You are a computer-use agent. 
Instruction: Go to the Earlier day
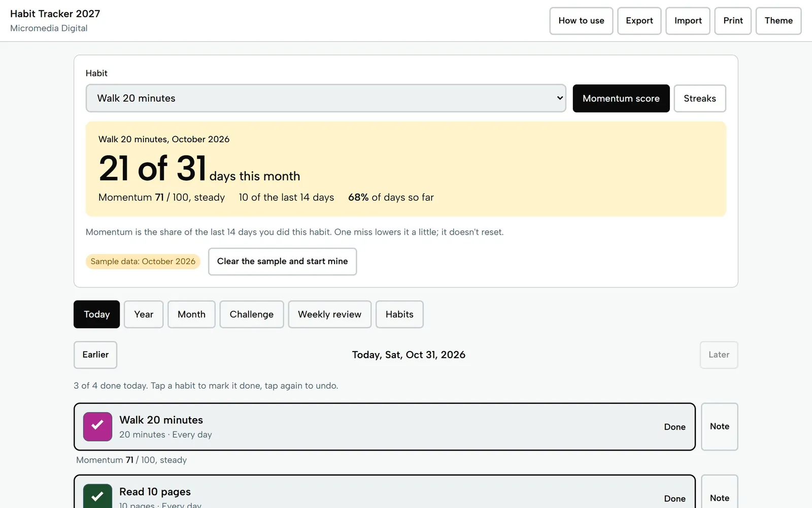click(95, 355)
